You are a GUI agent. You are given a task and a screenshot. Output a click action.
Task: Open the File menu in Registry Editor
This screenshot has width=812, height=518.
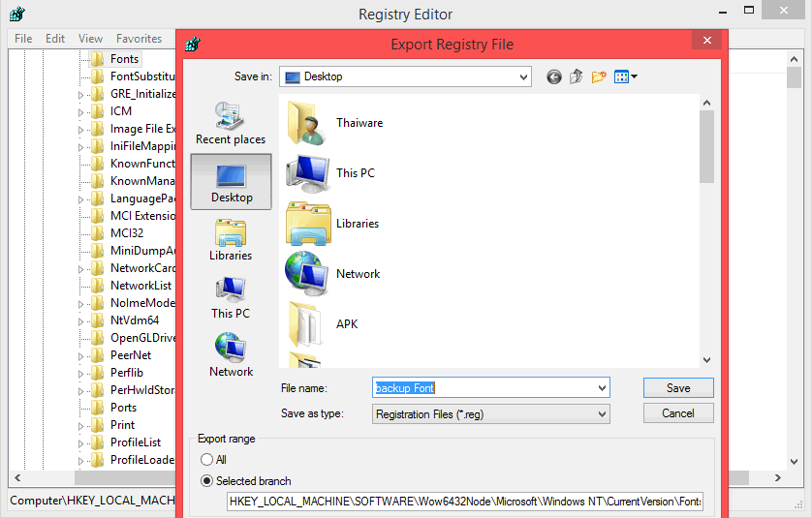(23, 39)
